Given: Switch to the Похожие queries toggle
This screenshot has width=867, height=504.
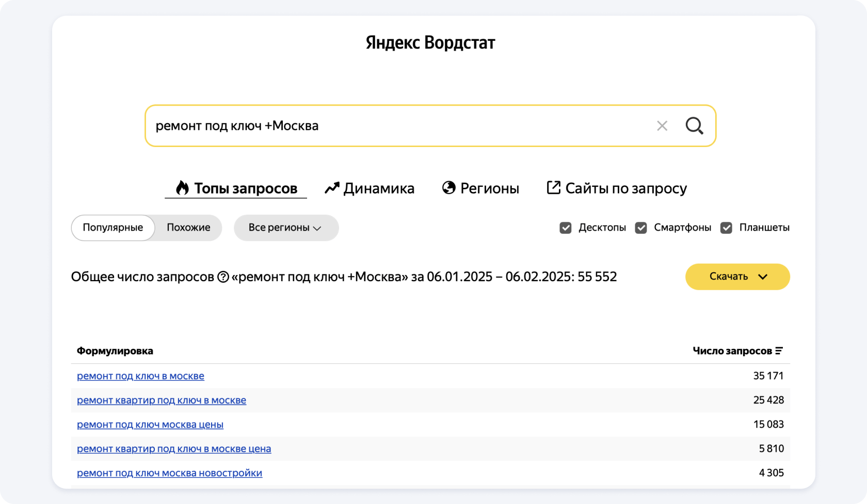Looking at the screenshot, I should [x=188, y=228].
